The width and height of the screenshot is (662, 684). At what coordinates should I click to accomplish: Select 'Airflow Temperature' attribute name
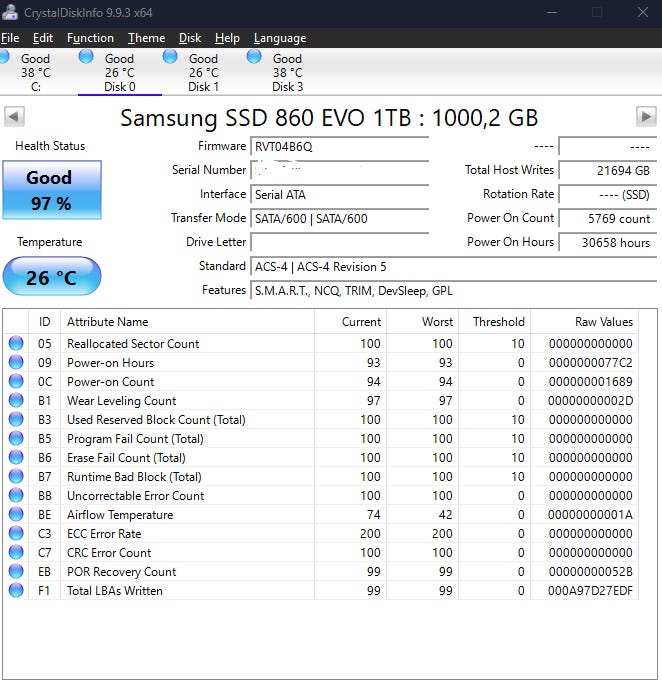(120, 515)
